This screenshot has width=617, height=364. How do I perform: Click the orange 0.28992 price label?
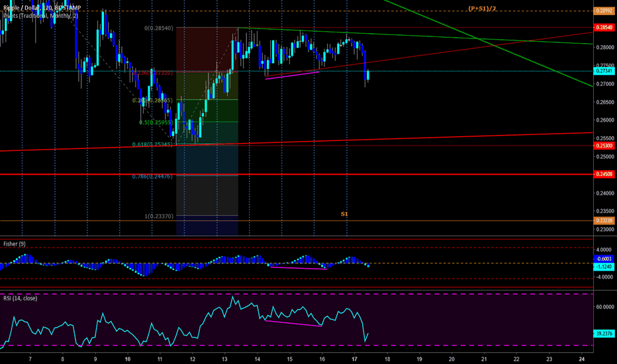coord(604,11)
